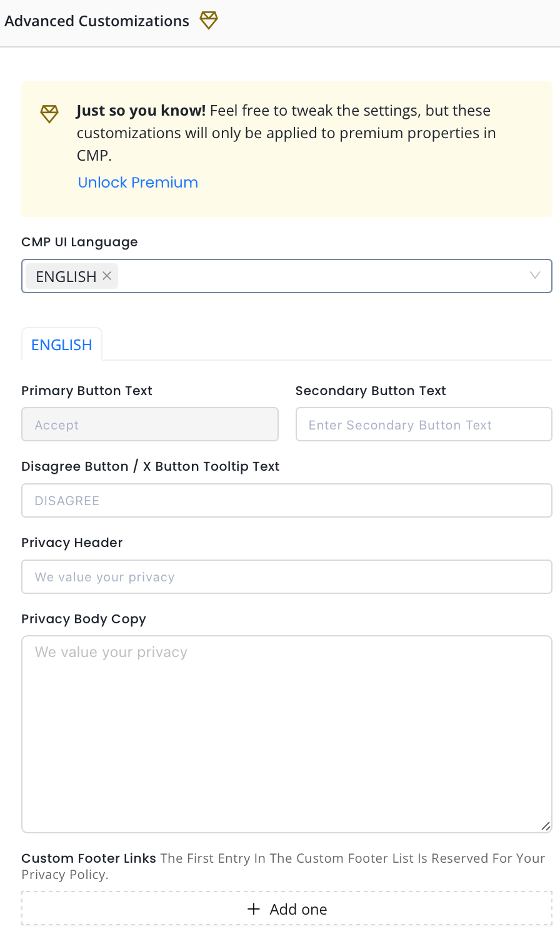This screenshot has width=560, height=934.
Task: Click the Disagree Button tooltip text field
Action: (x=287, y=501)
